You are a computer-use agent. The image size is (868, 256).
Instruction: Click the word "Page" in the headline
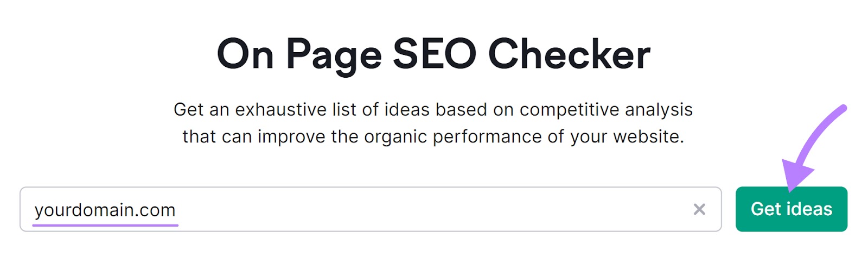tap(334, 55)
